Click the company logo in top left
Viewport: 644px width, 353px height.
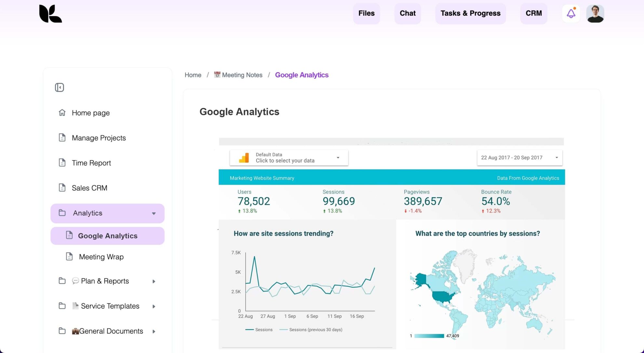click(x=50, y=14)
